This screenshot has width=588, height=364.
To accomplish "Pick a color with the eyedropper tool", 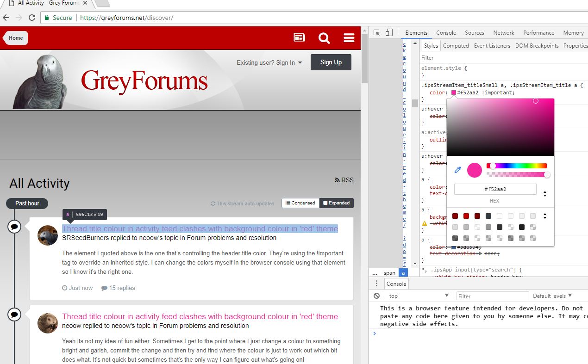I will [x=458, y=170].
